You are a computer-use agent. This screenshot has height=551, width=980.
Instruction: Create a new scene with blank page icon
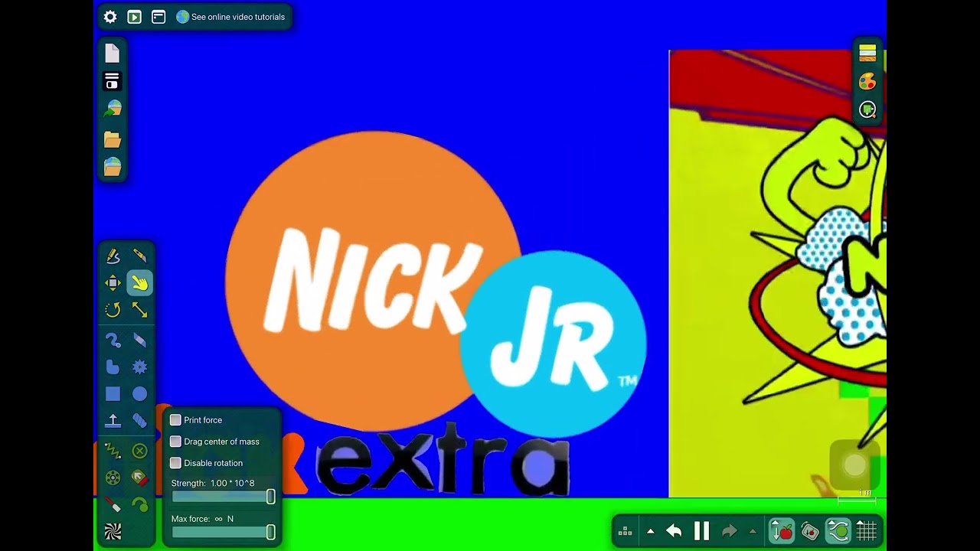[x=113, y=53]
